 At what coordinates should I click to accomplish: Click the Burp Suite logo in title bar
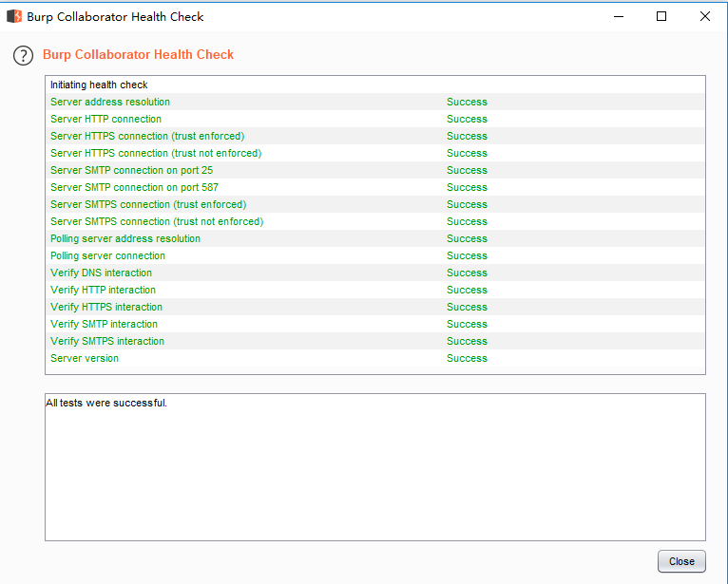pos(14,17)
